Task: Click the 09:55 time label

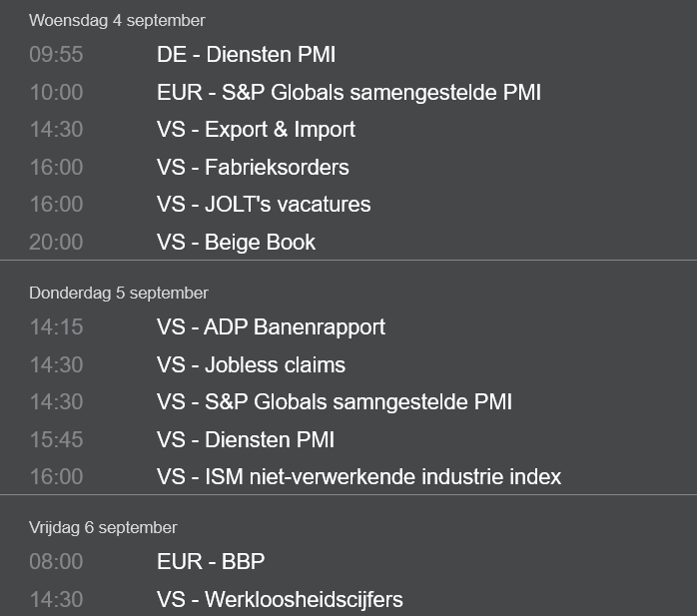Action: [56, 55]
